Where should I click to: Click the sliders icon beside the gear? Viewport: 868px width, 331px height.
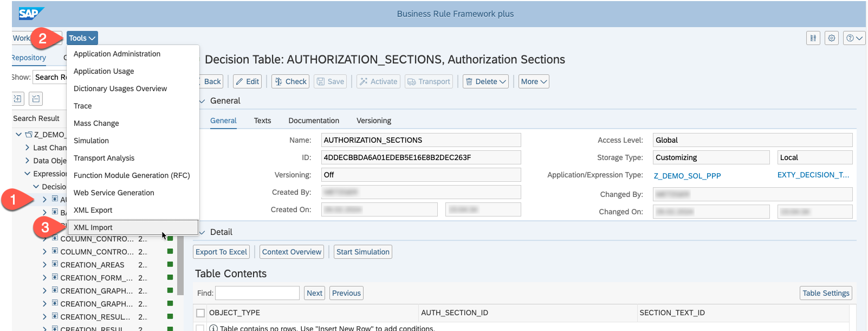813,38
